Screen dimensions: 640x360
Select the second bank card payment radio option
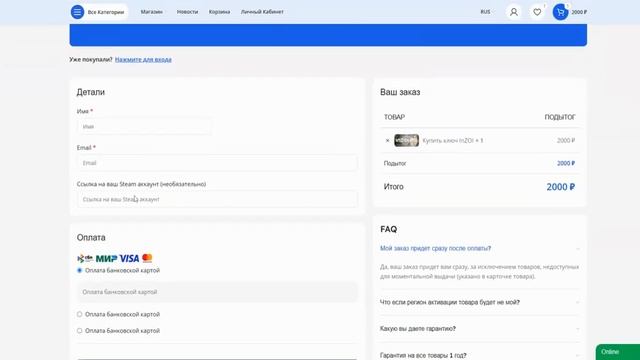[80, 314]
